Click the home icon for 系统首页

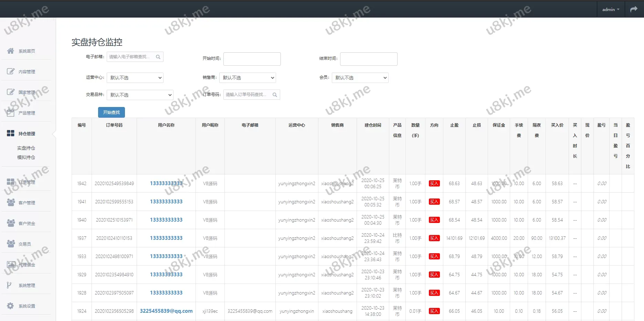(x=11, y=51)
